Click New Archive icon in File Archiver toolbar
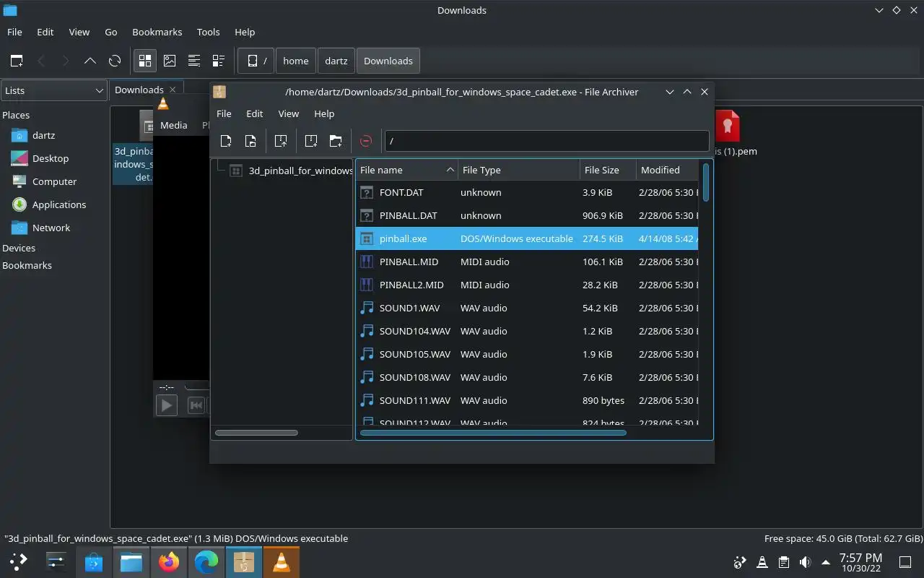This screenshot has height=578, width=924. [x=226, y=141]
